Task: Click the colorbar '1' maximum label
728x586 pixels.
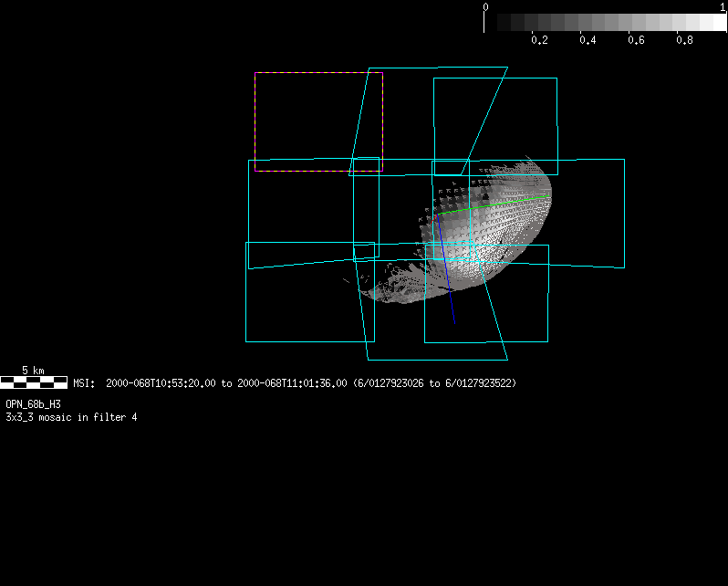Action: click(x=723, y=7)
